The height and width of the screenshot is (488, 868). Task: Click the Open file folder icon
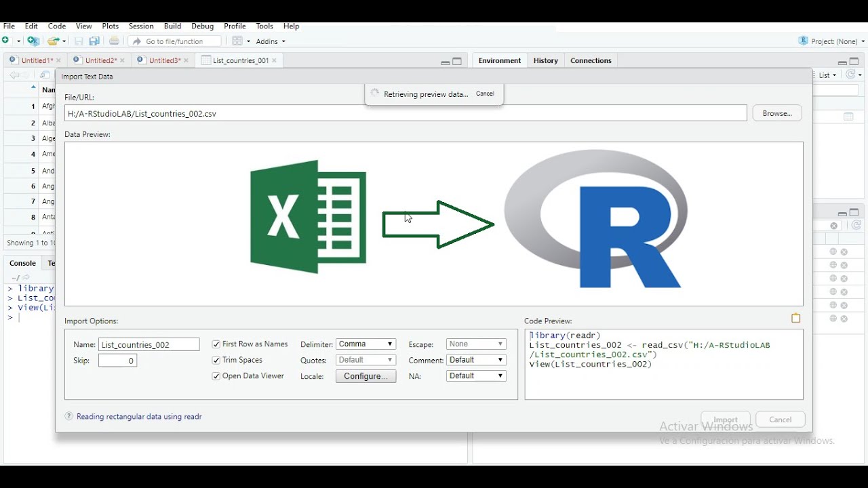coord(53,41)
